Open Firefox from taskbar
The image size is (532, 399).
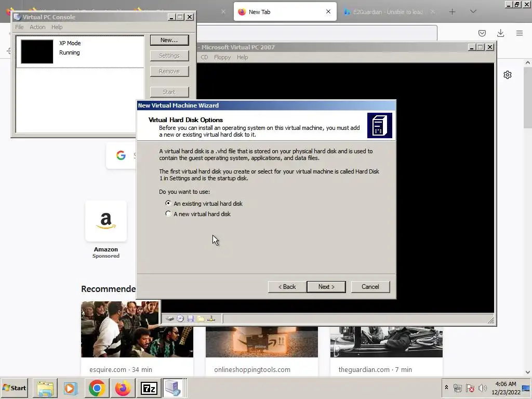[x=123, y=388]
